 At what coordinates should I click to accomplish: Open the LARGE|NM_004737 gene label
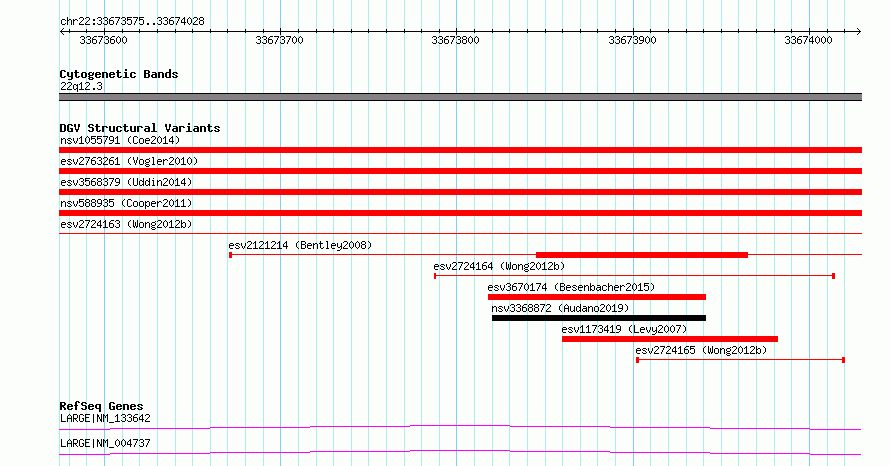105,443
